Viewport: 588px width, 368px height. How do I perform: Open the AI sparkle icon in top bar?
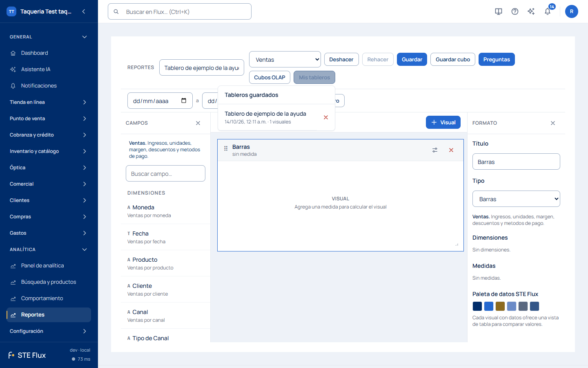click(x=531, y=11)
